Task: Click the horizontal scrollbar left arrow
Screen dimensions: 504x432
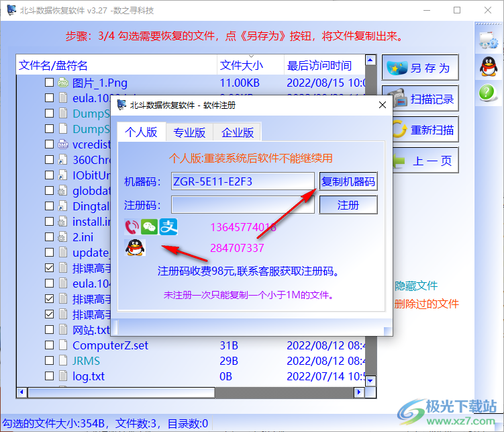Action: click(x=21, y=392)
